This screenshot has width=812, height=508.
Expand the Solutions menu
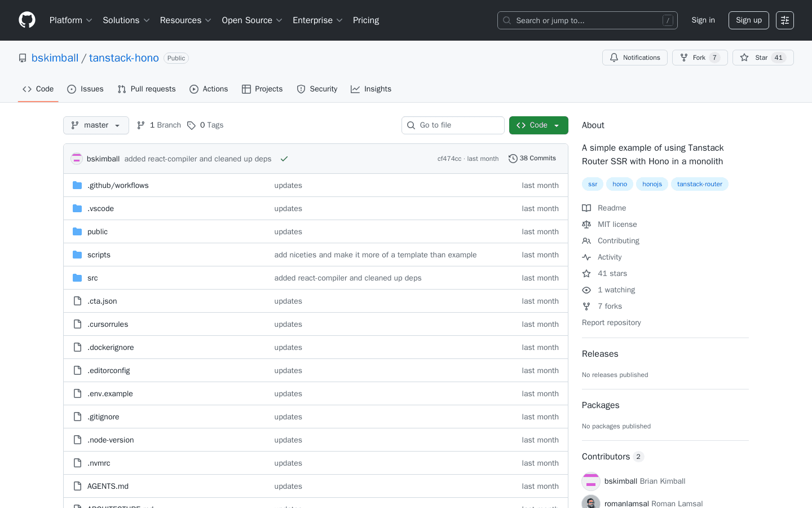(126, 20)
